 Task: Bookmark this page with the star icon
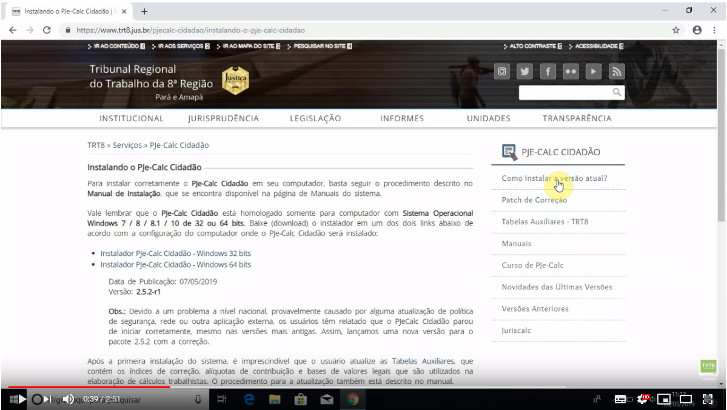(x=676, y=30)
